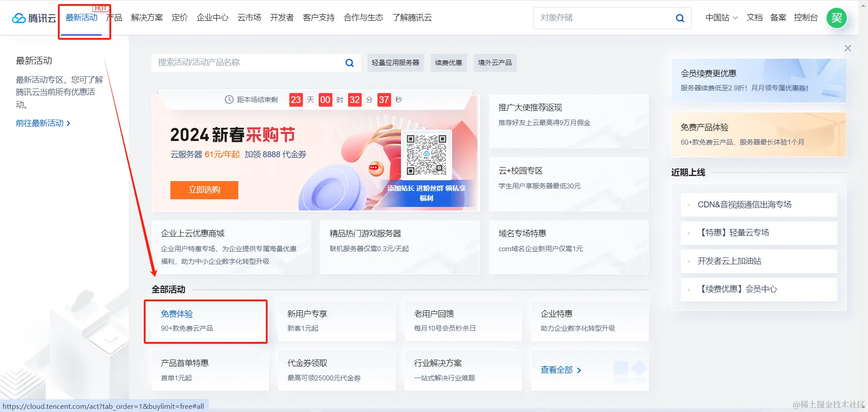Open 开发者云上加油站 item

coord(759,261)
